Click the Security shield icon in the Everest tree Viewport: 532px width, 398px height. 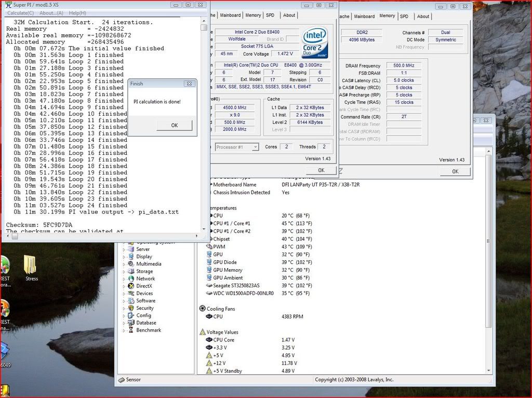pyautogui.click(x=130, y=308)
